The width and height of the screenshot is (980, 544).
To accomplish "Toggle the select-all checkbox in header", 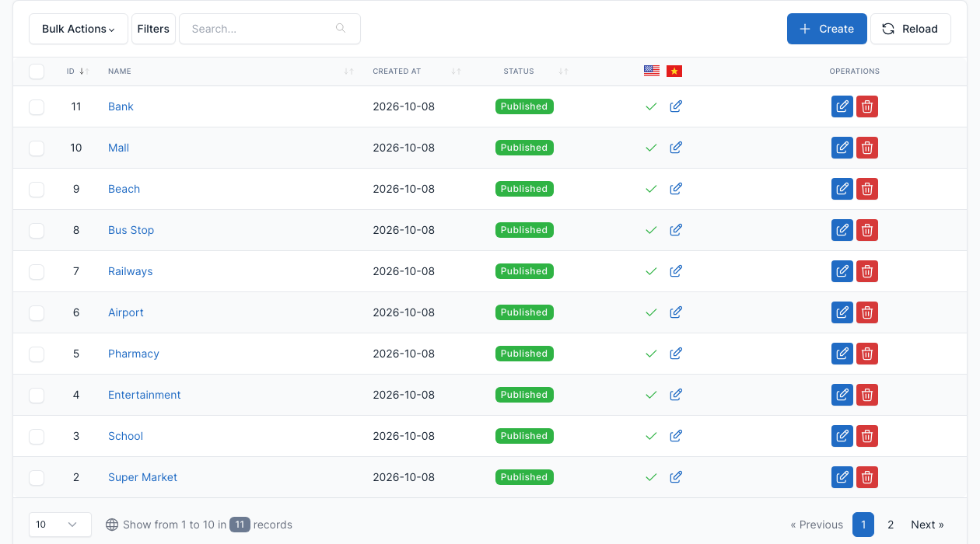I will point(37,71).
